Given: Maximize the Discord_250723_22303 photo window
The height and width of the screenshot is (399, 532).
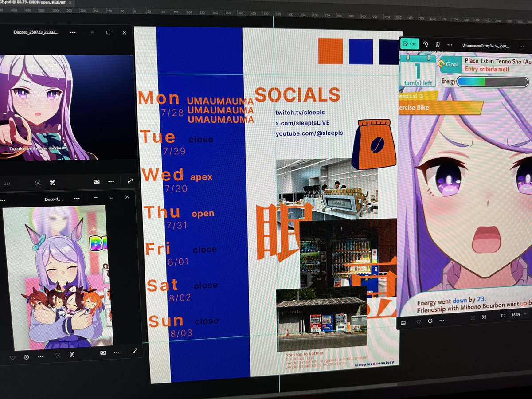Looking at the screenshot, I should coord(108,32).
